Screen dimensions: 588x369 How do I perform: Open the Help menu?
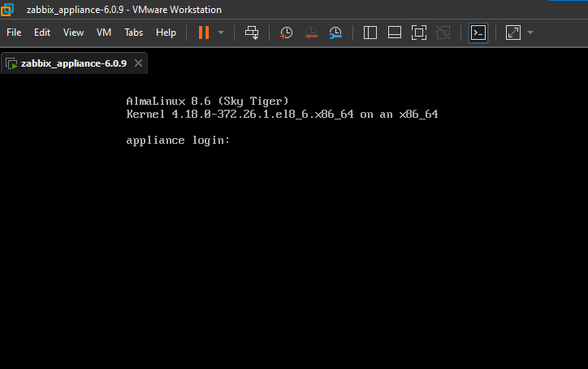[x=166, y=33]
